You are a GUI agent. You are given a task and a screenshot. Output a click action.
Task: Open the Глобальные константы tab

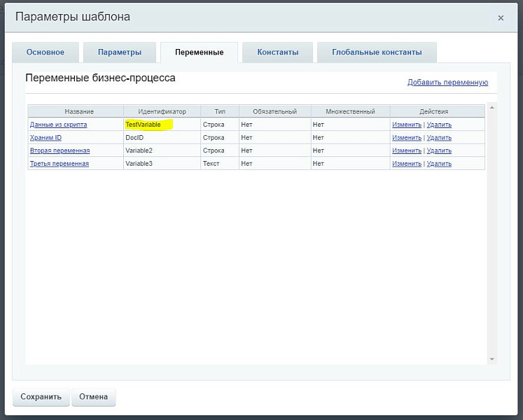(377, 52)
